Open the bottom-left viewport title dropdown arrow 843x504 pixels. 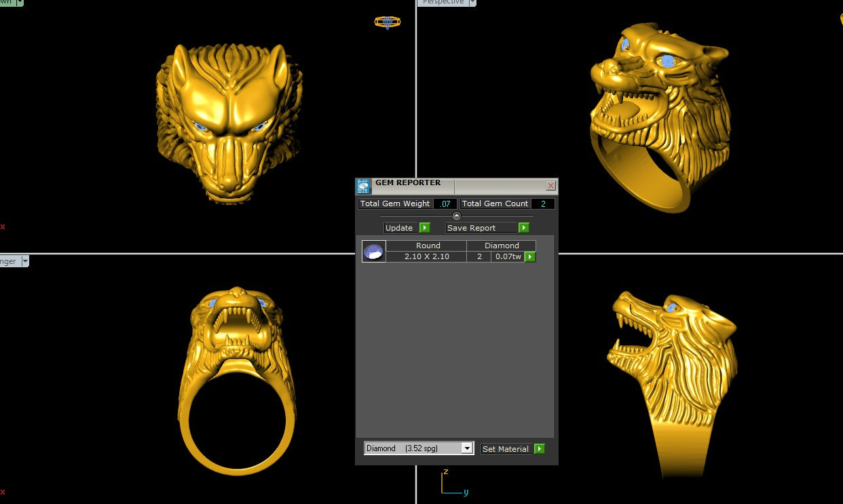coord(24,261)
